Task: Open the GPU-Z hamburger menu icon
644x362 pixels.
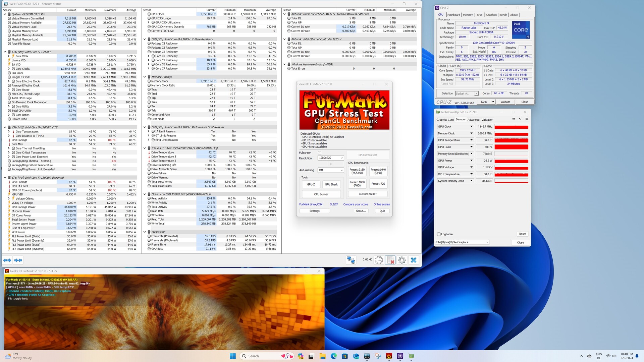Action: point(527,119)
